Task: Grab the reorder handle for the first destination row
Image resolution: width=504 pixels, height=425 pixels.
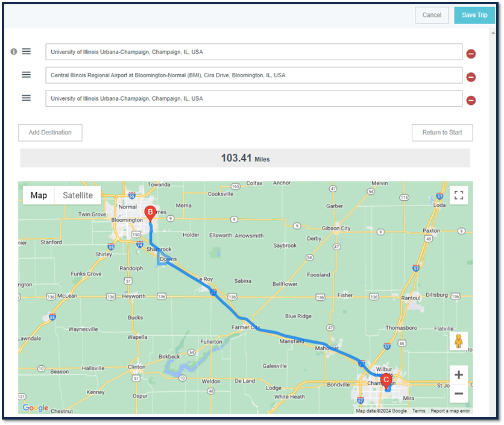Action: (27, 51)
